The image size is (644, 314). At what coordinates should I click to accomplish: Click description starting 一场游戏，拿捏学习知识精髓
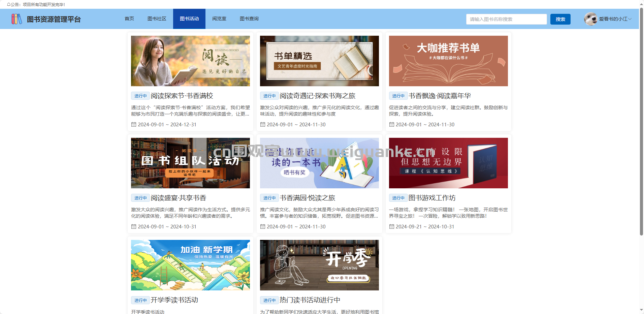point(448,213)
